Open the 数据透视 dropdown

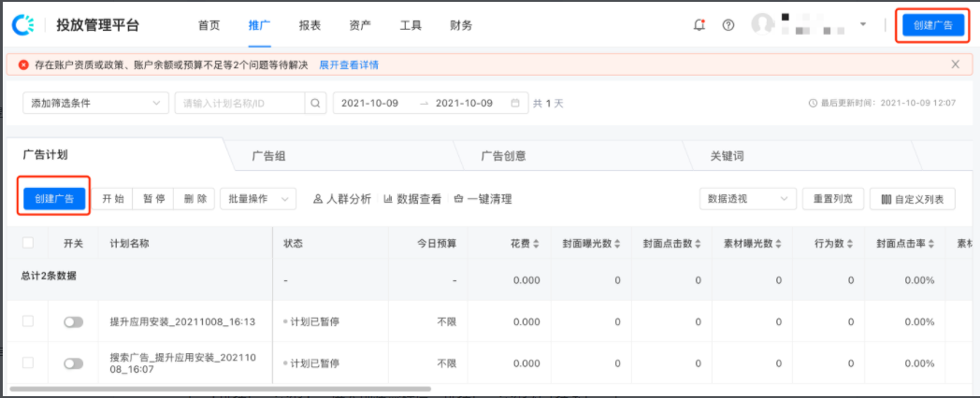pyautogui.click(x=747, y=199)
